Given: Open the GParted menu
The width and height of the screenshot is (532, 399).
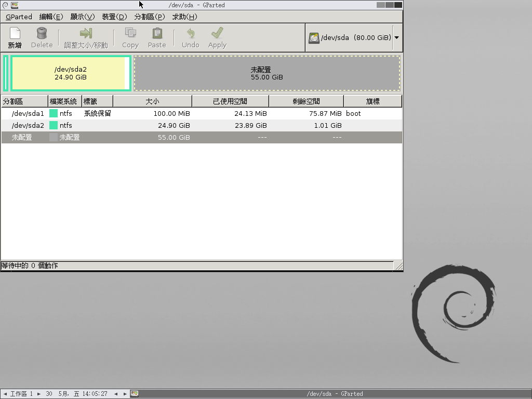Looking at the screenshot, I should (19, 17).
